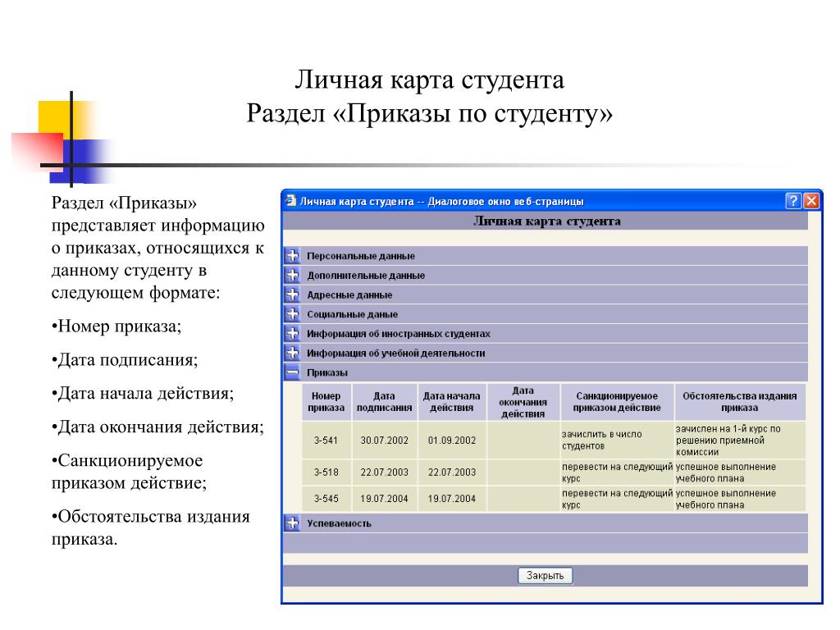Expand the Дополнительные данные section plus icon
The width and height of the screenshot is (840, 630).
(x=292, y=275)
